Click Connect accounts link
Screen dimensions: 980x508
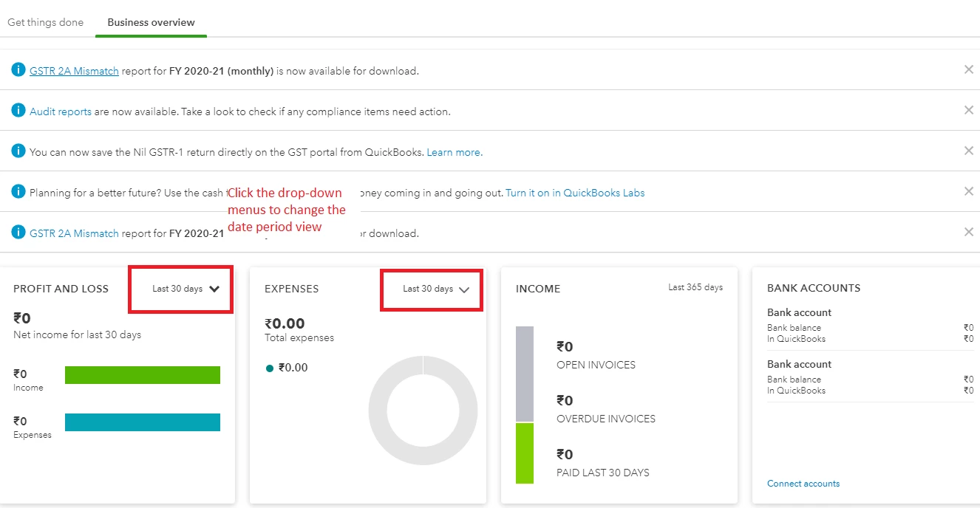point(803,484)
